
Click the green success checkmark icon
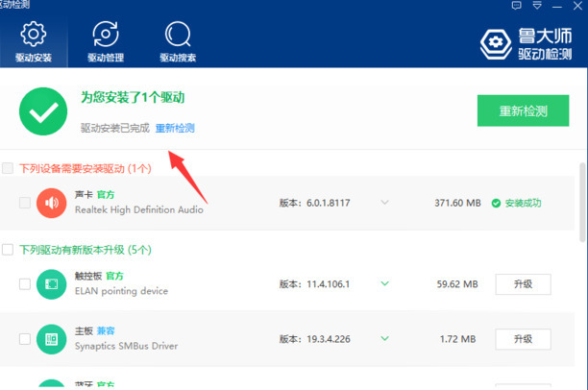coord(43,111)
